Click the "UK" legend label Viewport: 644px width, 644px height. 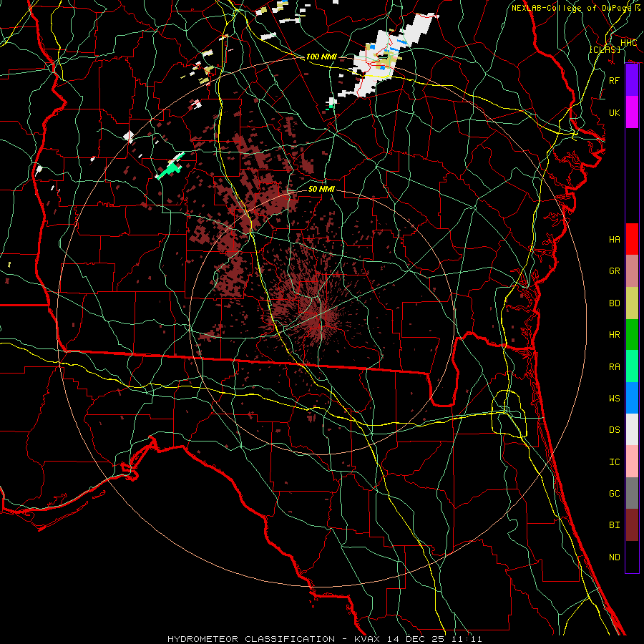pos(614,112)
